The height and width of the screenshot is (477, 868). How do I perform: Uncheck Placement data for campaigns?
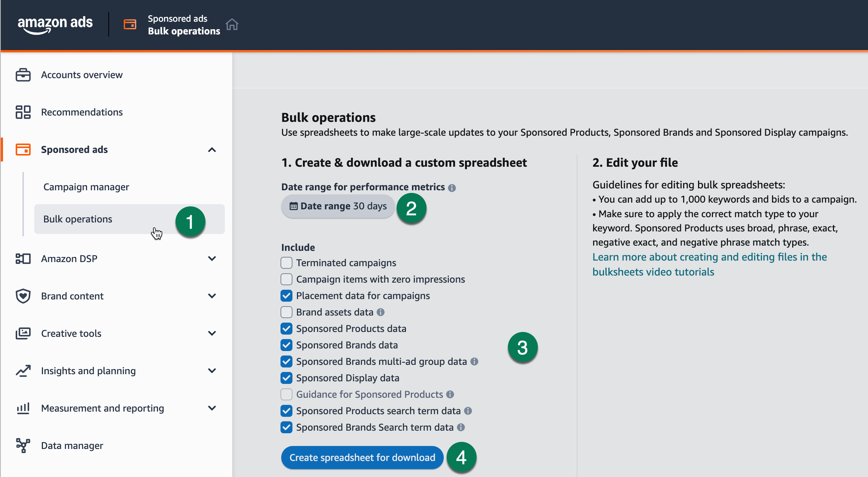[x=286, y=295]
